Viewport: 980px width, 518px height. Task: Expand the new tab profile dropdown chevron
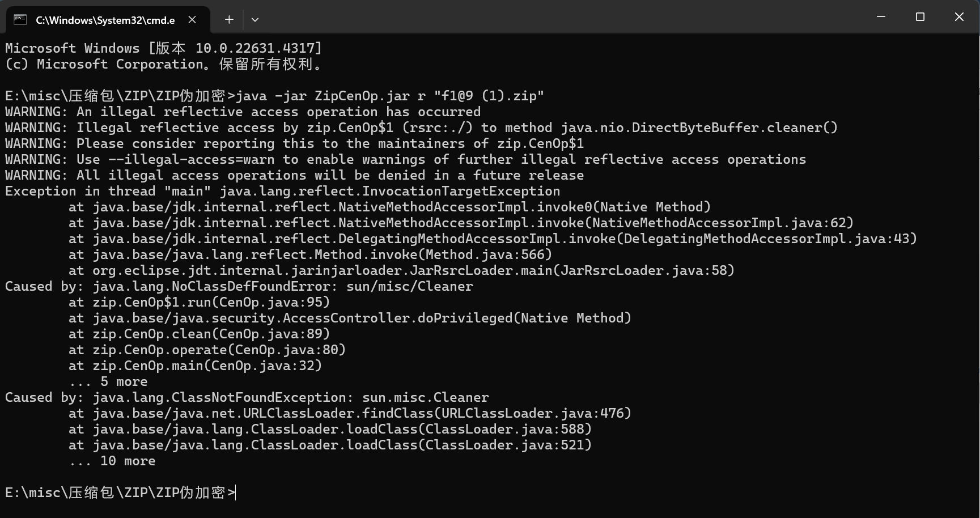point(255,20)
